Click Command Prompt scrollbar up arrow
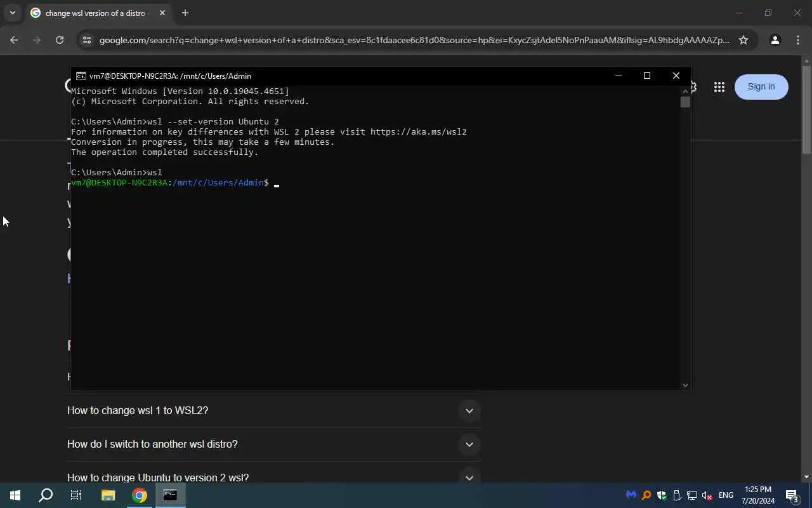812x508 pixels. click(685, 91)
